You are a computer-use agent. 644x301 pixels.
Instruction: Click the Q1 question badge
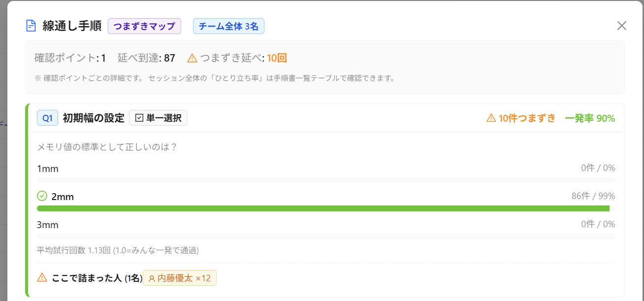tap(47, 118)
